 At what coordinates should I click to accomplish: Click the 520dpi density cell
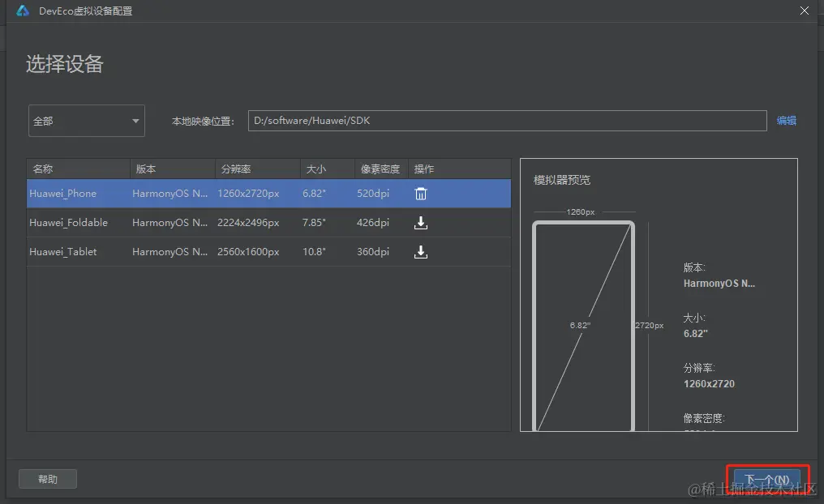click(x=373, y=194)
